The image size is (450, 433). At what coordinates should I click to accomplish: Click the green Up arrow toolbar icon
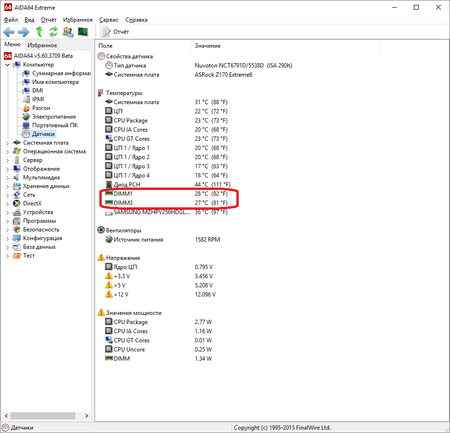tap(39, 32)
